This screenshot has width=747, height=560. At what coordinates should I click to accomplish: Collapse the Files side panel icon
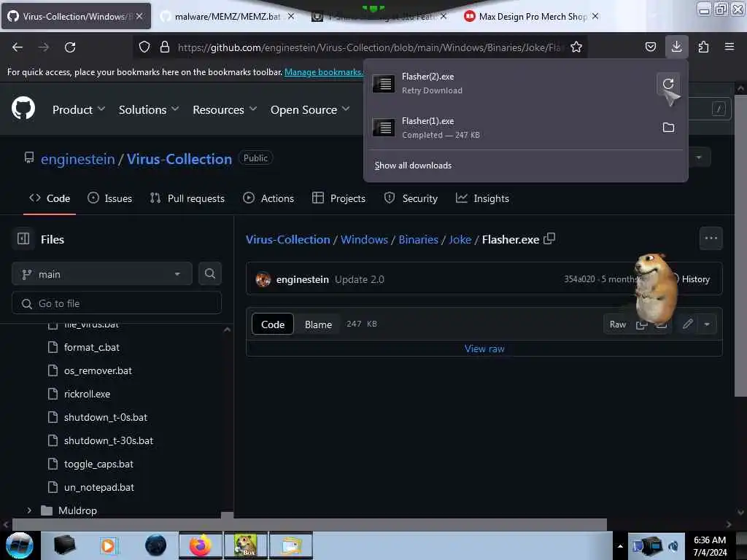point(23,238)
